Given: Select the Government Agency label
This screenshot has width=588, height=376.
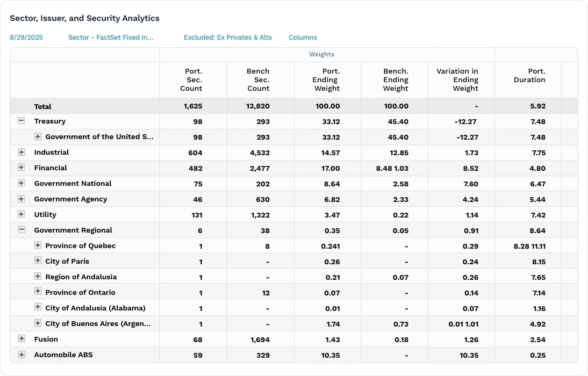Looking at the screenshot, I should coord(70,199).
